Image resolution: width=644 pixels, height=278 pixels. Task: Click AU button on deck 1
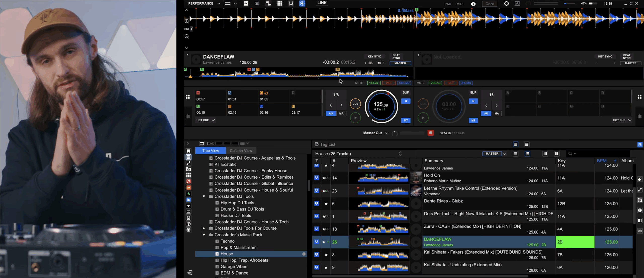click(x=331, y=114)
